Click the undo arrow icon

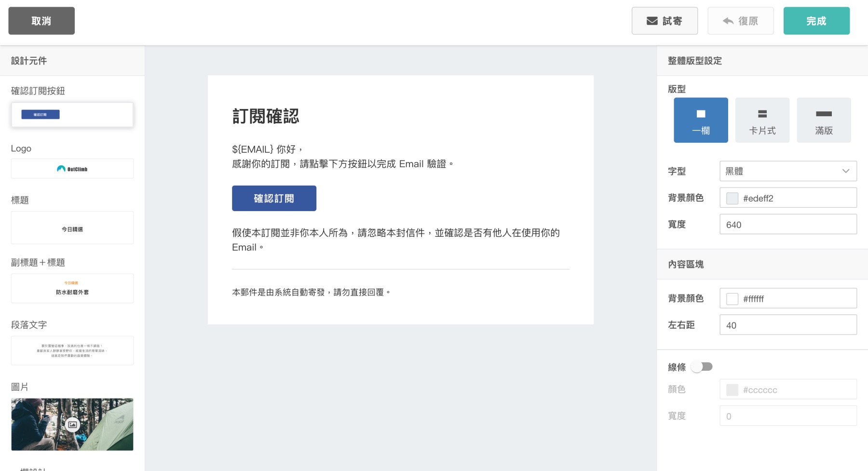(x=728, y=21)
